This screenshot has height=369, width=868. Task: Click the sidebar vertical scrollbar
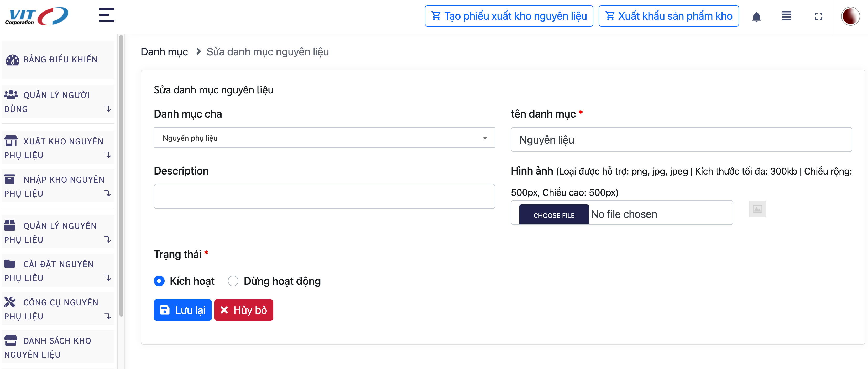tap(121, 175)
